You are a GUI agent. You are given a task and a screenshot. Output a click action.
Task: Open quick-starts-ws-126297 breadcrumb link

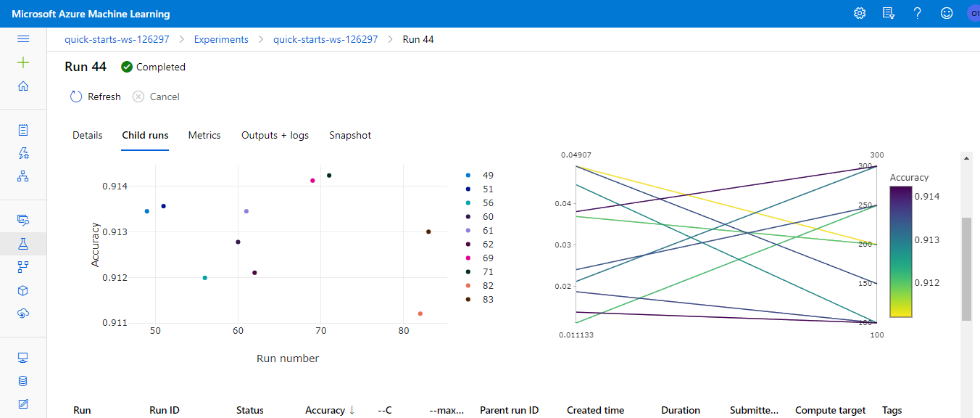coord(117,39)
